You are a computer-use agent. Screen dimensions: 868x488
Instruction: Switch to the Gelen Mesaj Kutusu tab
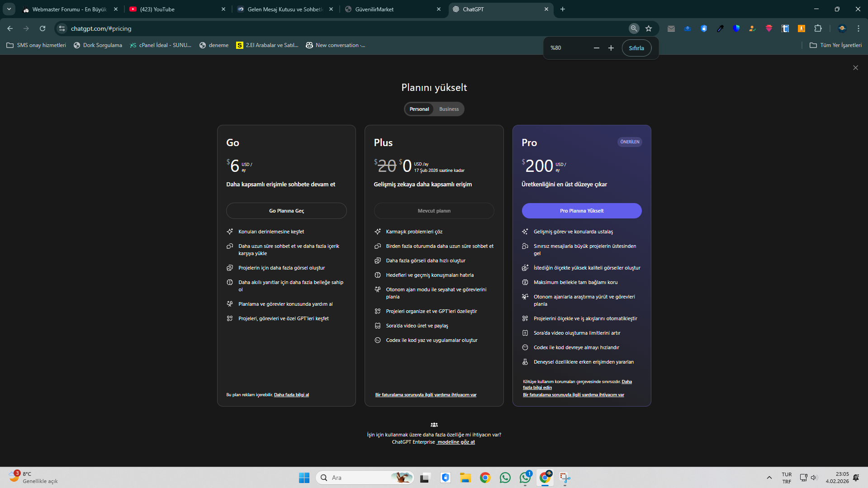pos(285,9)
